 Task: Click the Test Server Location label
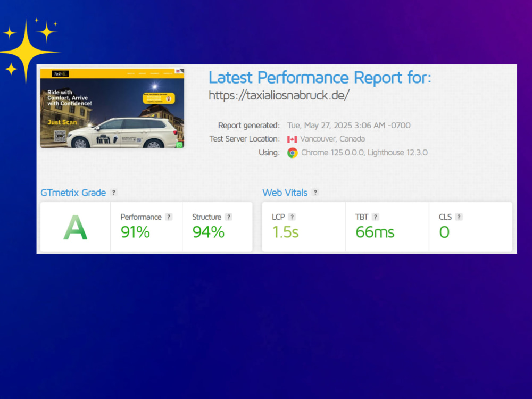pos(244,139)
